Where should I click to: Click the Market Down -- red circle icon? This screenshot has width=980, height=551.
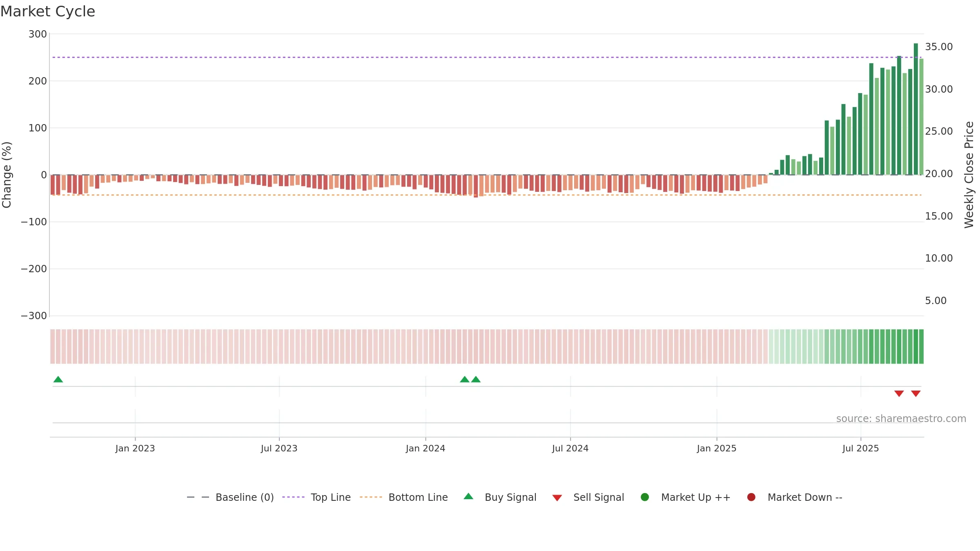(751, 497)
